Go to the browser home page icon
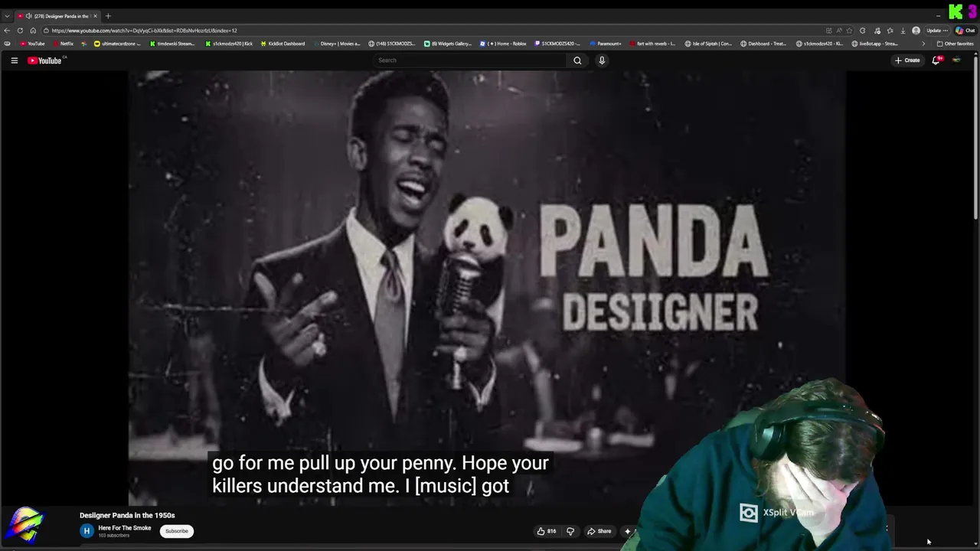The height and width of the screenshot is (551, 980). (x=33, y=31)
